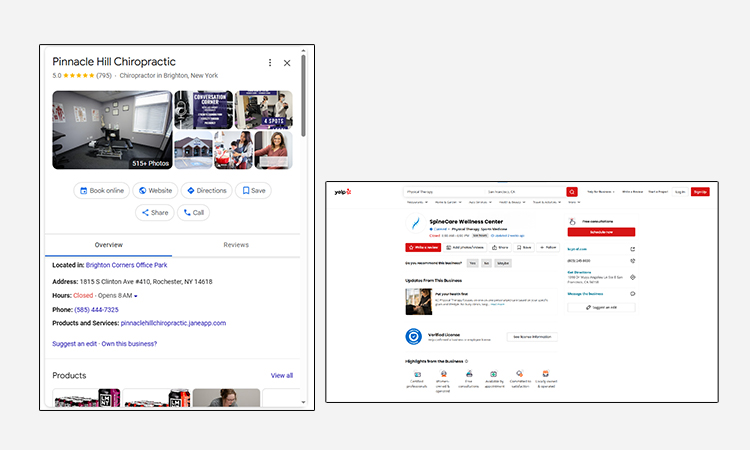Click the Yelp Save bookmark button
750x450 pixels.
click(x=524, y=247)
